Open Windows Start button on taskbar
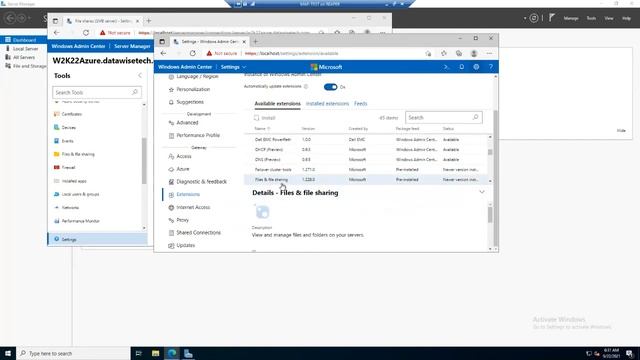The height and width of the screenshot is (360, 640). coord(8,353)
